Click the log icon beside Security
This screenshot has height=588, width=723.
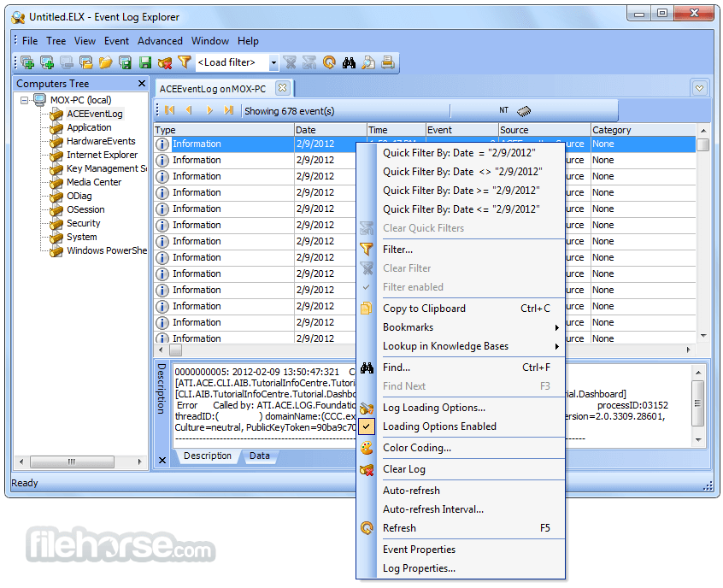[x=56, y=224]
